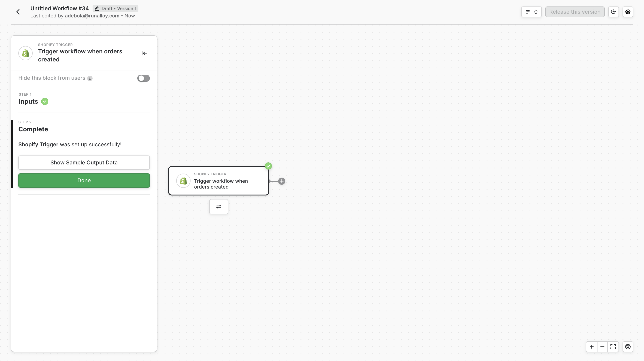Screen dimensions: 644x361
Task: Toggle Hide this block from users
Action: click(x=143, y=78)
